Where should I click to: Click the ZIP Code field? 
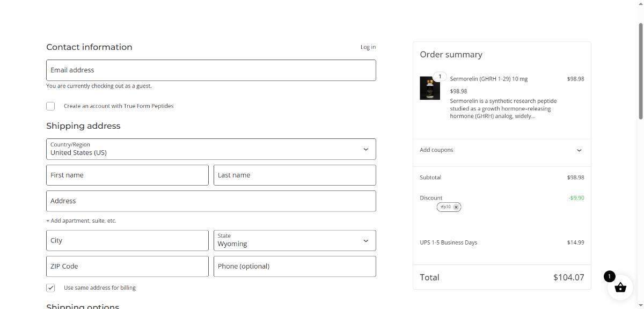[127, 267]
